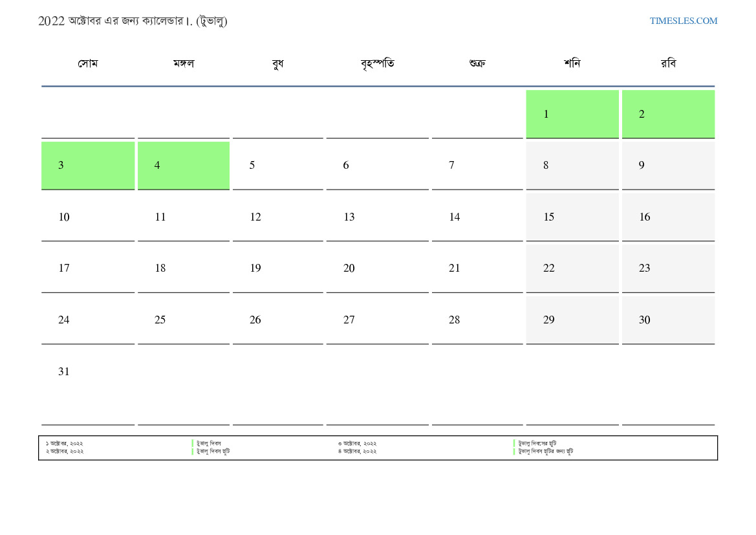756x535 pixels.
Task: Click the ১ অক্টোবর, ২০২২ legend date
Action: [65, 444]
